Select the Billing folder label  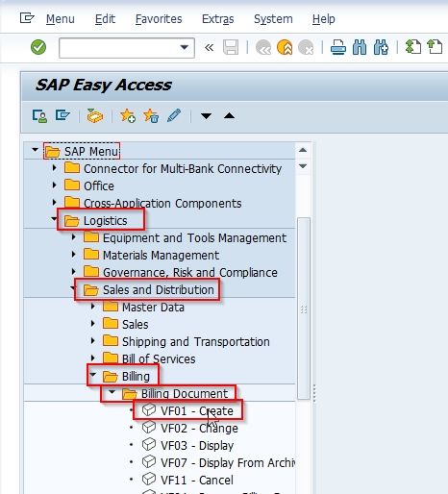click(x=136, y=377)
